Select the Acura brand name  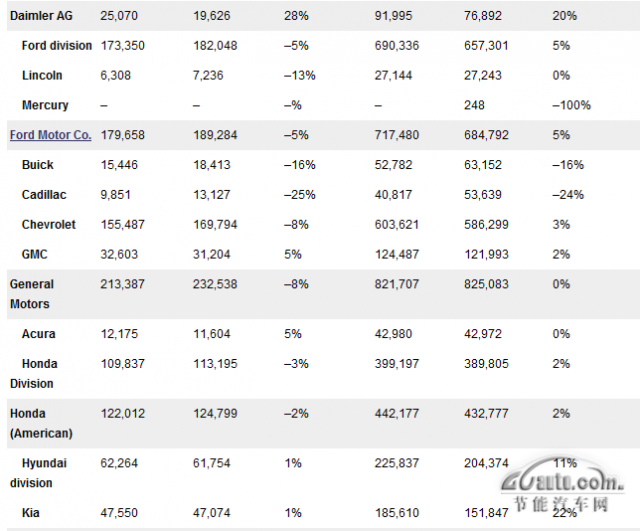38,334
